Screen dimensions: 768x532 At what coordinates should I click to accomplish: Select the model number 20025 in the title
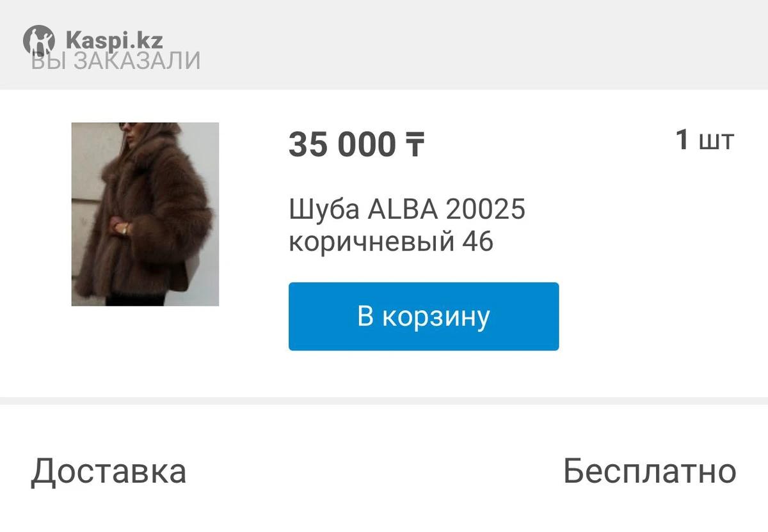pyautogui.click(x=486, y=210)
